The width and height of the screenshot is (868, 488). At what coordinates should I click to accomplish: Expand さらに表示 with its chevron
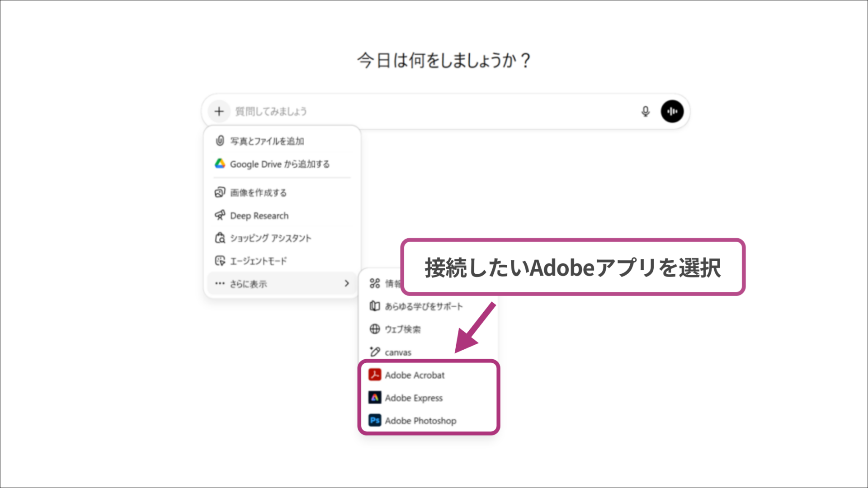(x=347, y=283)
